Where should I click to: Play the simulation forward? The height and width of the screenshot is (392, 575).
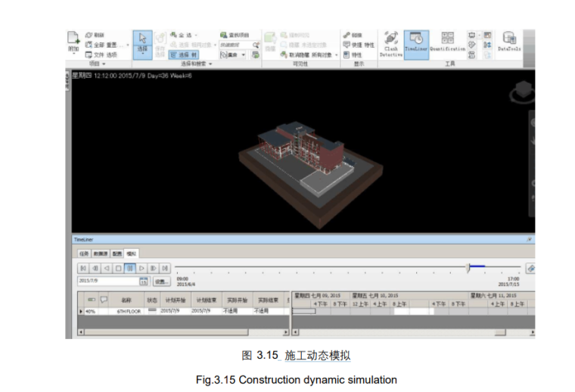(x=141, y=268)
